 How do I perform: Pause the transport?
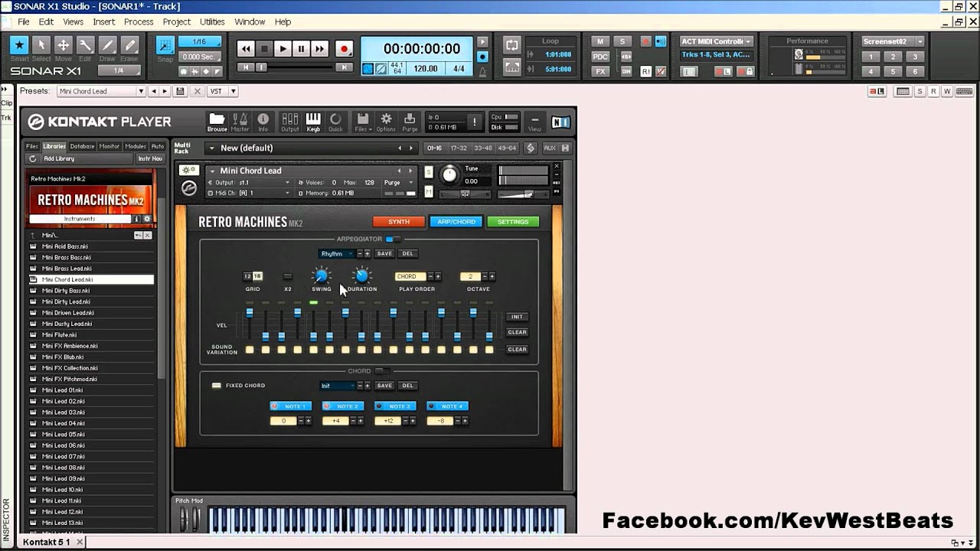click(x=301, y=49)
